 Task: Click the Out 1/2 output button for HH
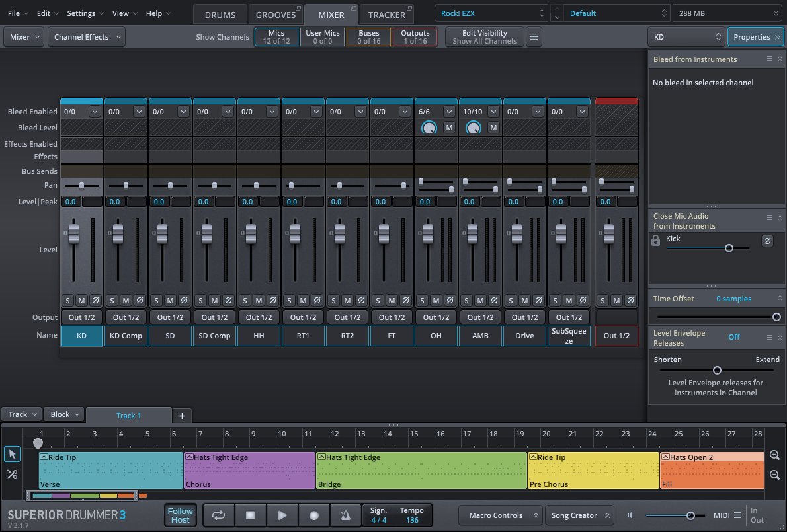pyautogui.click(x=259, y=317)
